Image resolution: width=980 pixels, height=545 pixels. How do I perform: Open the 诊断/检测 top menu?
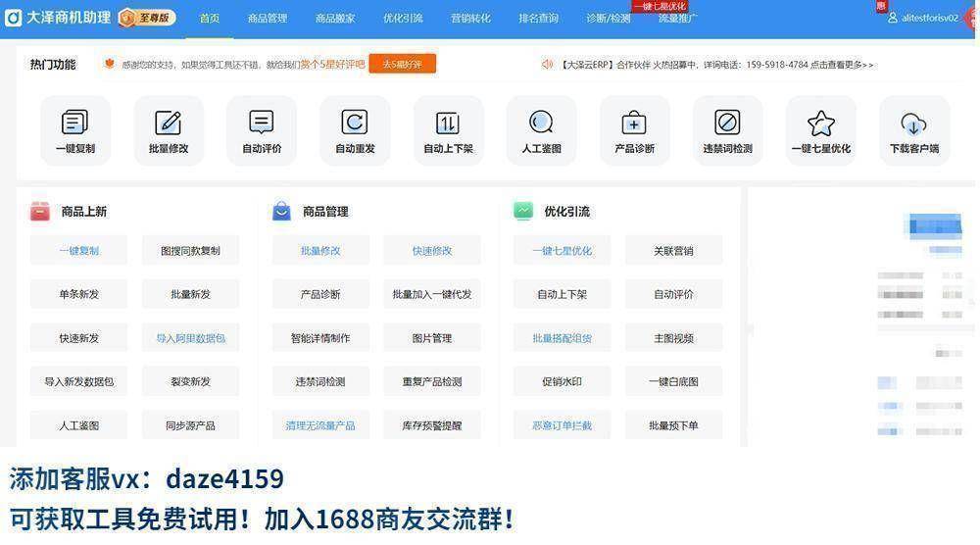pyautogui.click(x=609, y=18)
